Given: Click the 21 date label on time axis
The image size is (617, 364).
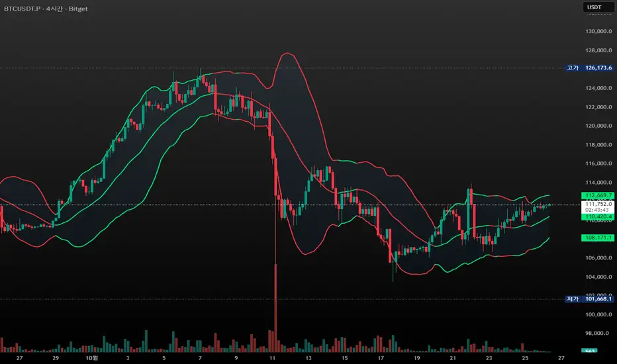Looking at the screenshot, I should coord(453,358).
